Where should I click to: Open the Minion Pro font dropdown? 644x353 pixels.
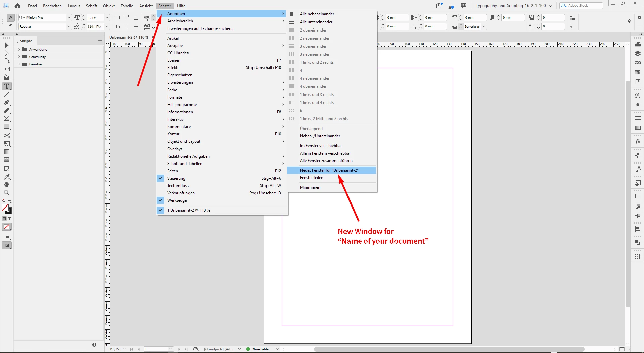click(x=69, y=17)
